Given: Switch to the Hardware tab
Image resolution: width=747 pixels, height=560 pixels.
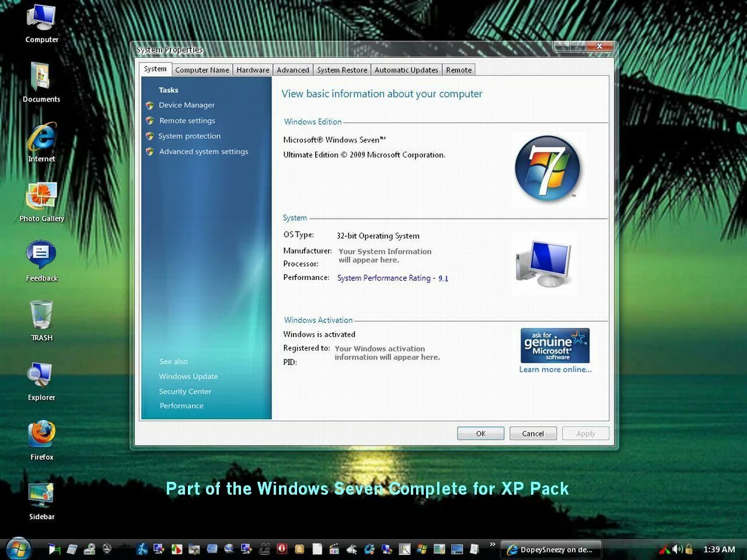Looking at the screenshot, I should click(x=253, y=70).
